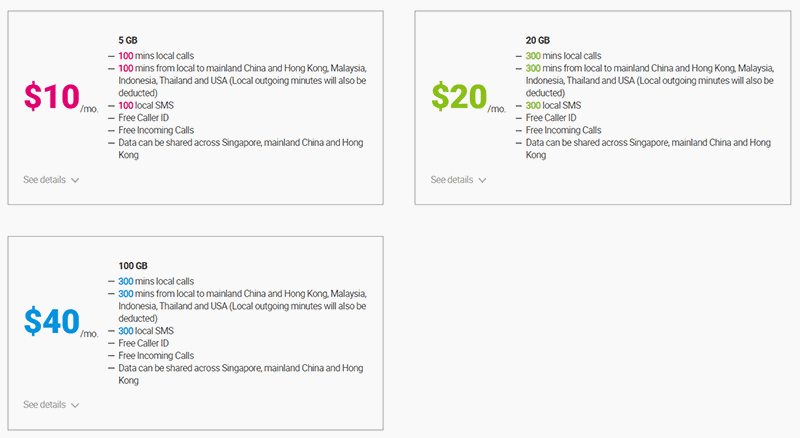Expand the chevron beside See details in $40 plan
Image resolution: width=800 pixels, height=438 pixels.
[x=75, y=406]
